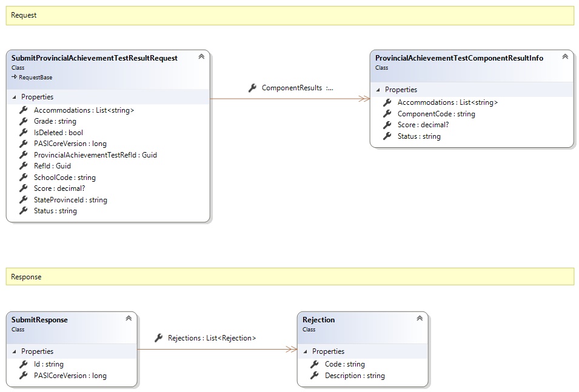This screenshot has height=392, width=579.
Task: Click wrench icon of IsDeleted property
Action: pyautogui.click(x=24, y=133)
